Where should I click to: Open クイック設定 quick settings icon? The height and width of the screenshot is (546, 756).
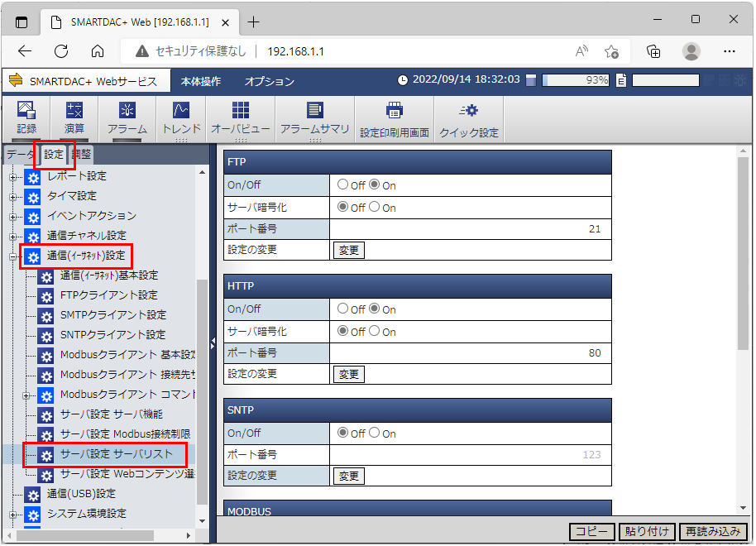[x=469, y=118]
